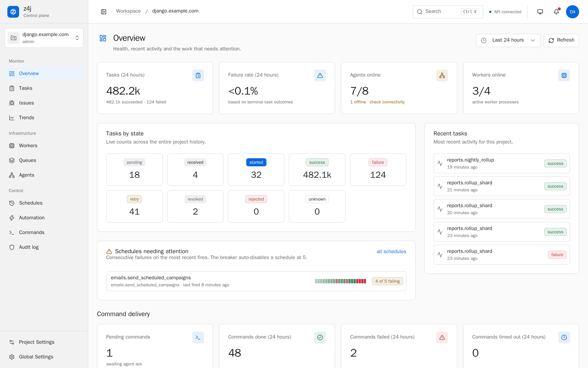Open the reports.nightly_rollup recent task

click(x=501, y=163)
